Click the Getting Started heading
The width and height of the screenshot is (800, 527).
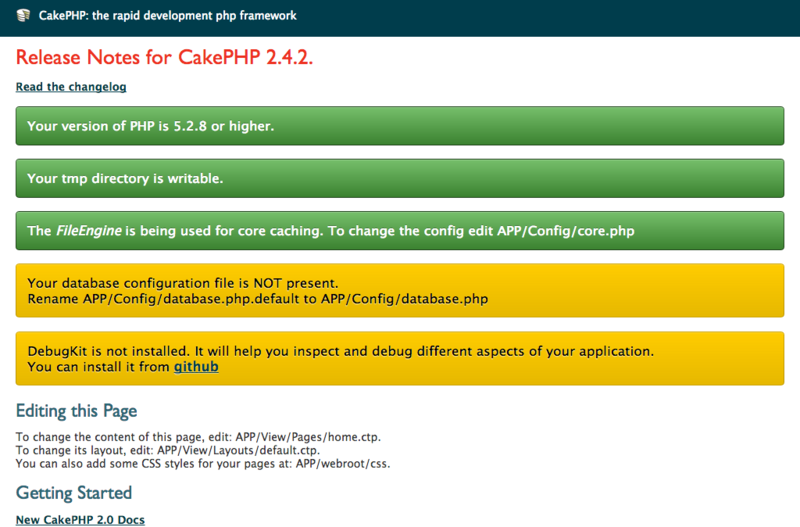(x=74, y=493)
